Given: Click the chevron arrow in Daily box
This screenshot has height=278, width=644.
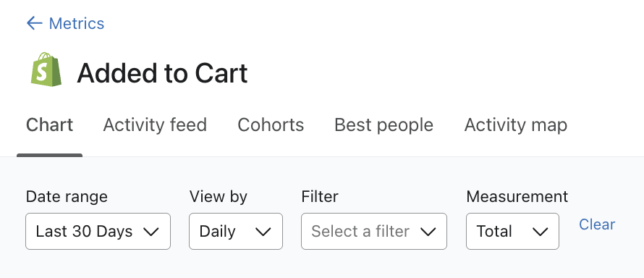Looking at the screenshot, I should pyautogui.click(x=263, y=232).
